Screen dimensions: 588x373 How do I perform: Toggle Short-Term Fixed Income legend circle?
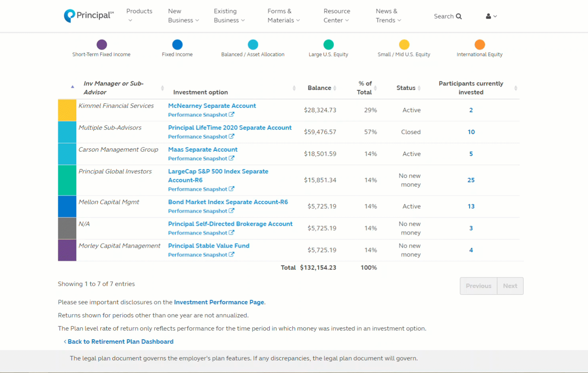(x=102, y=45)
